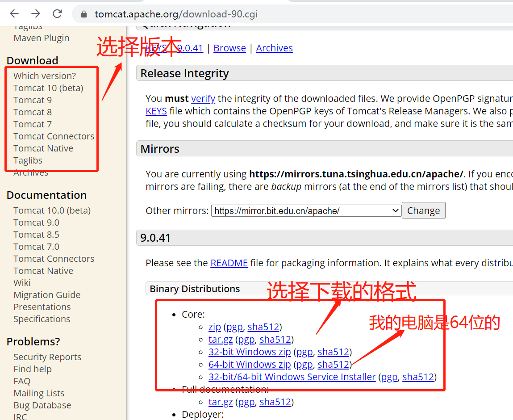This screenshot has width=513, height=420.
Task: Click the verify link in Release Integrity
Action: pyautogui.click(x=203, y=99)
